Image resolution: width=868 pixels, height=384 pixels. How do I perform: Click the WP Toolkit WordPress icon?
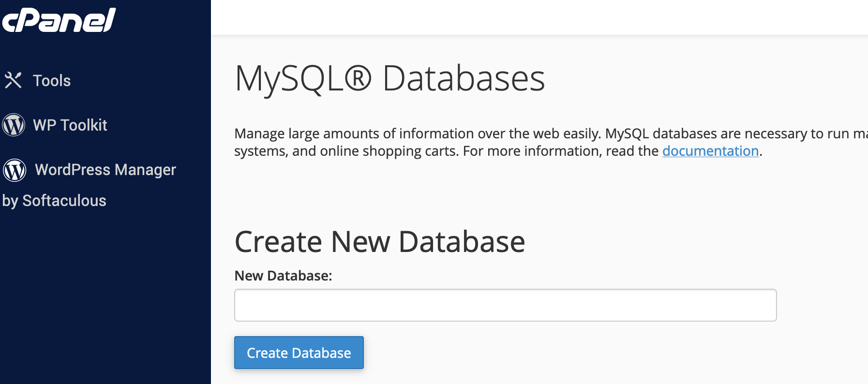tap(14, 125)
